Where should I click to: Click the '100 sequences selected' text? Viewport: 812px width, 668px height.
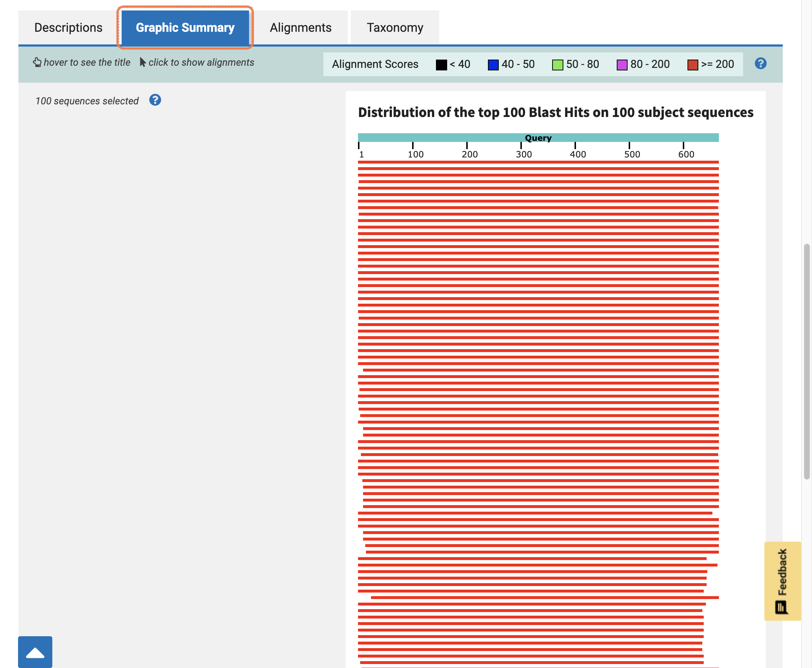(x=87, y=101)
